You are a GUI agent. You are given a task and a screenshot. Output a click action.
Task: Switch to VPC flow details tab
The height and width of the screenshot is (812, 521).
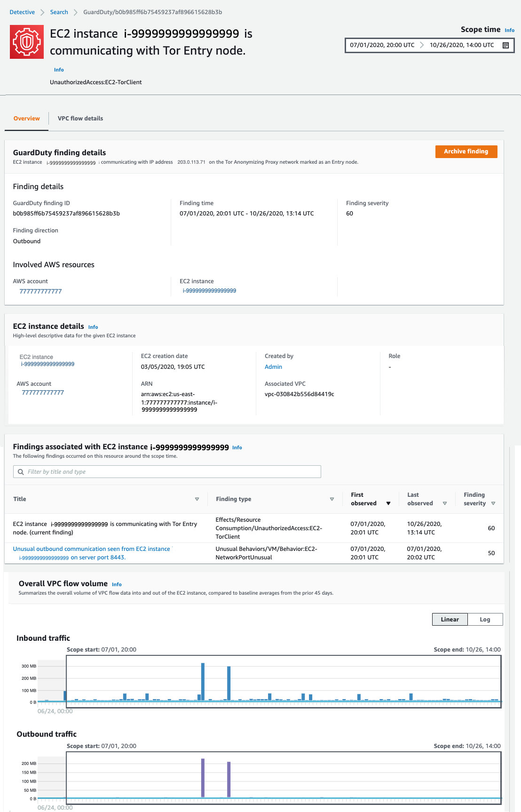tap(80, 119)
